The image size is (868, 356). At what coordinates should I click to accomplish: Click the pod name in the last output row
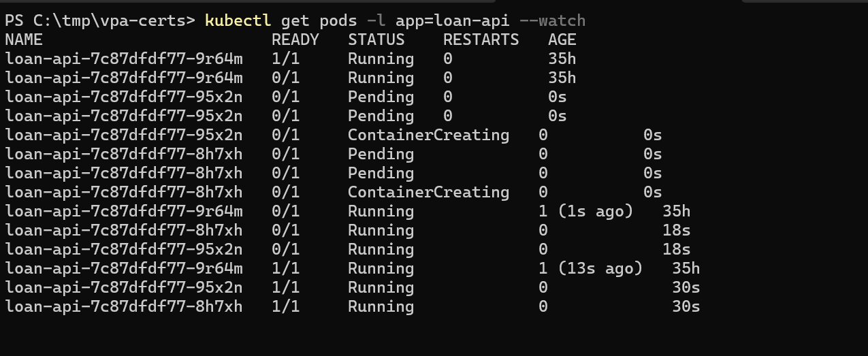[x=124, y=307]
